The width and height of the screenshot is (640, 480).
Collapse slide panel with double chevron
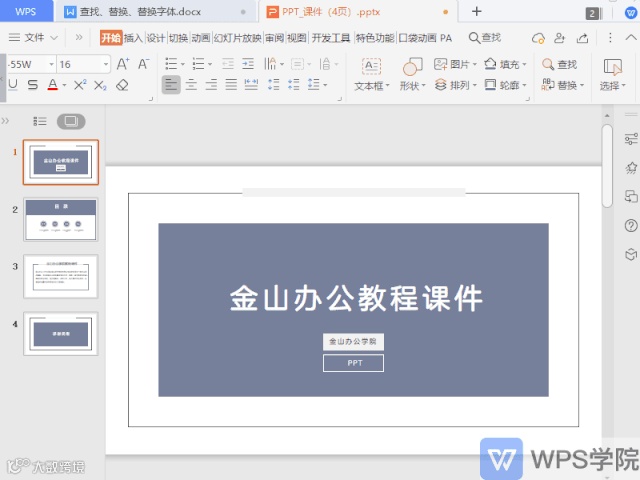click(x=5, y=121)
